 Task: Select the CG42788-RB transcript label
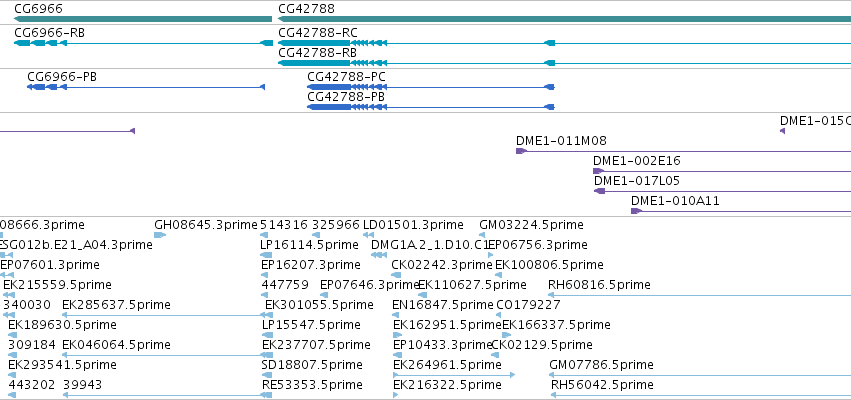pos(317,53)
